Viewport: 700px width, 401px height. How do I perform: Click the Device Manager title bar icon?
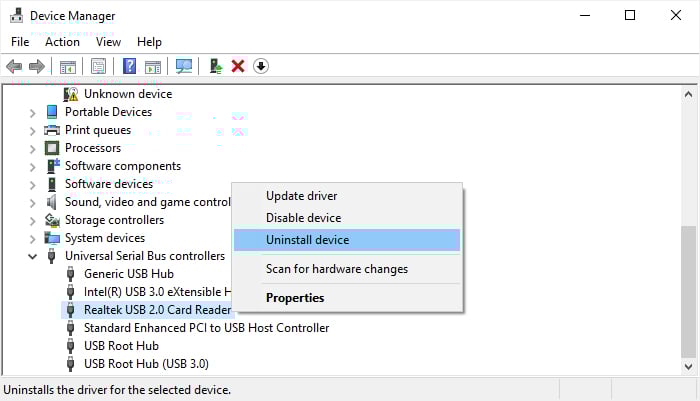click(x=17, y=15)
